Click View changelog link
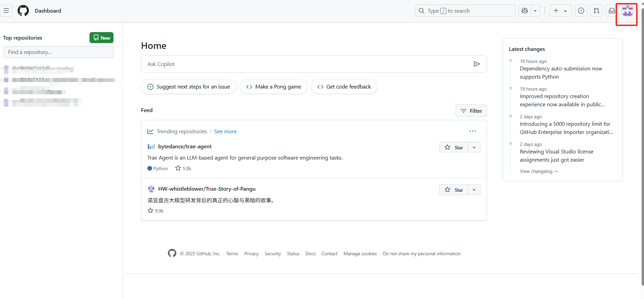Screen dimensions: 644x299 [539, 171]
